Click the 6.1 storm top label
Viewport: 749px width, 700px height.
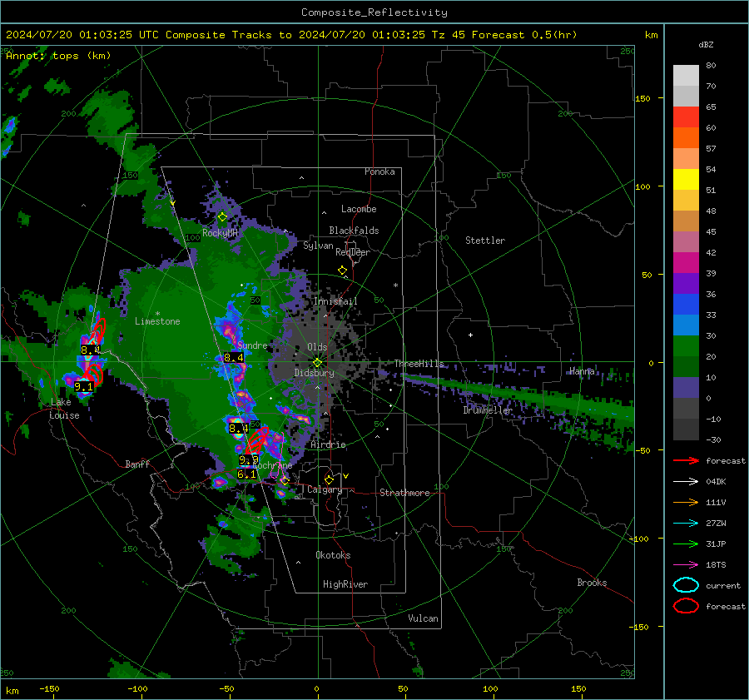tap(246, 474)
